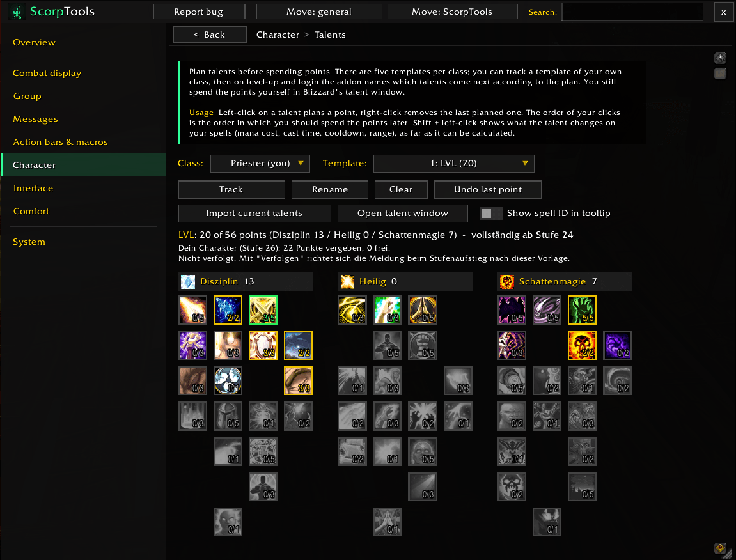The image size is (736, 560).
Task: Click the yellow Usage label text
Action: (201, 113)
